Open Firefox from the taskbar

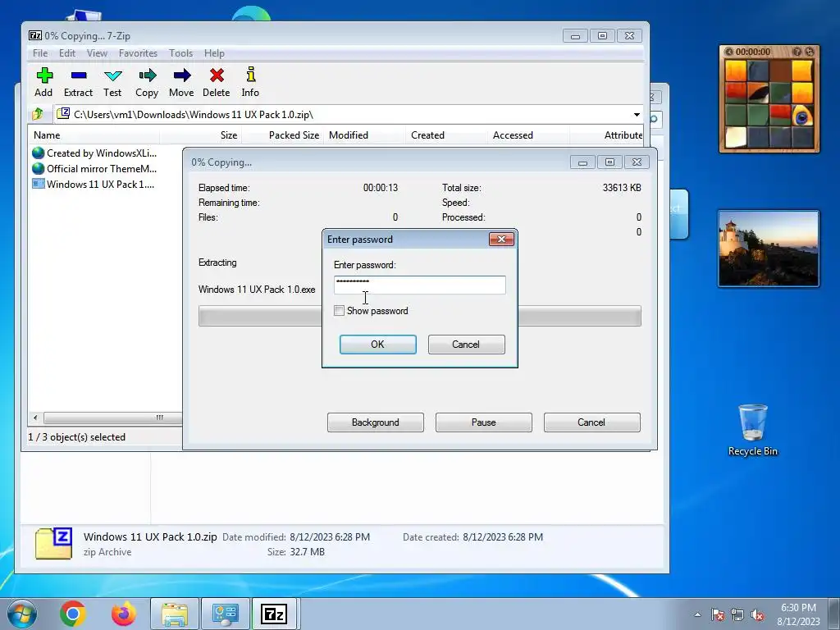pos(124,614)
